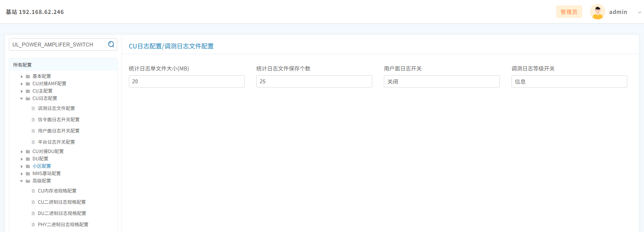Collapse the 高级配置 tree node

tap(22, 181)
